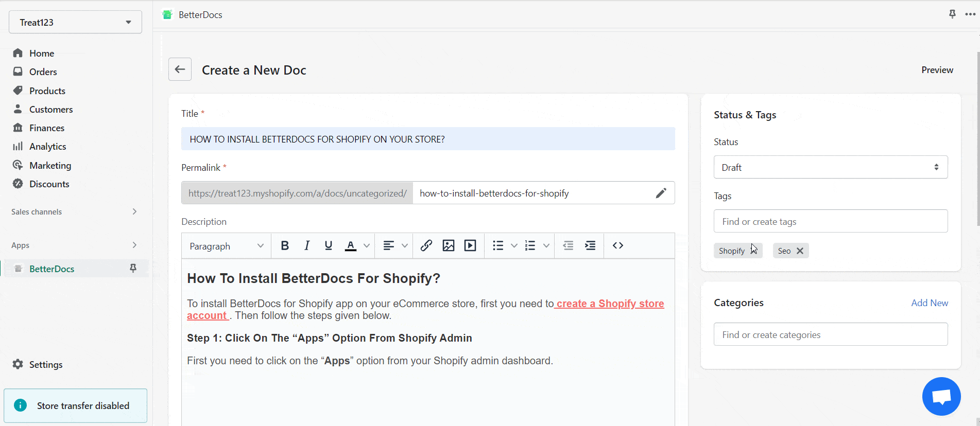Decrease indent in the editor
This screenshot has height=426, width=980.
(x=568, y=245)
